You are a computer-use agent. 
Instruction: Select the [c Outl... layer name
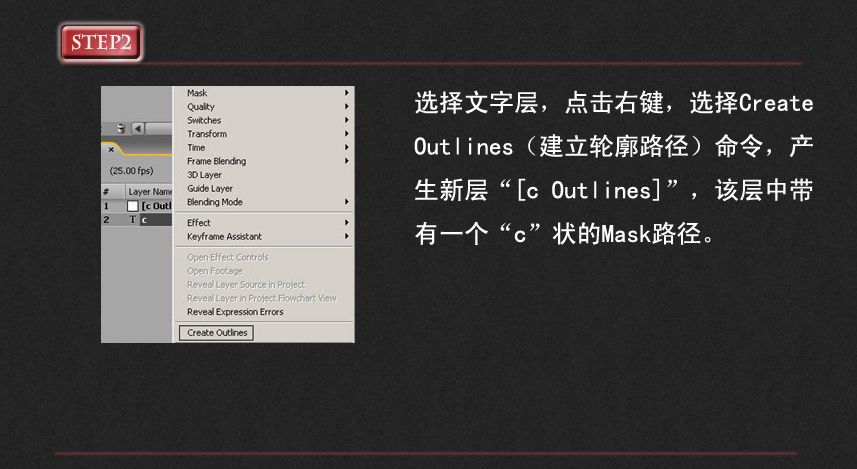[157, 206]
